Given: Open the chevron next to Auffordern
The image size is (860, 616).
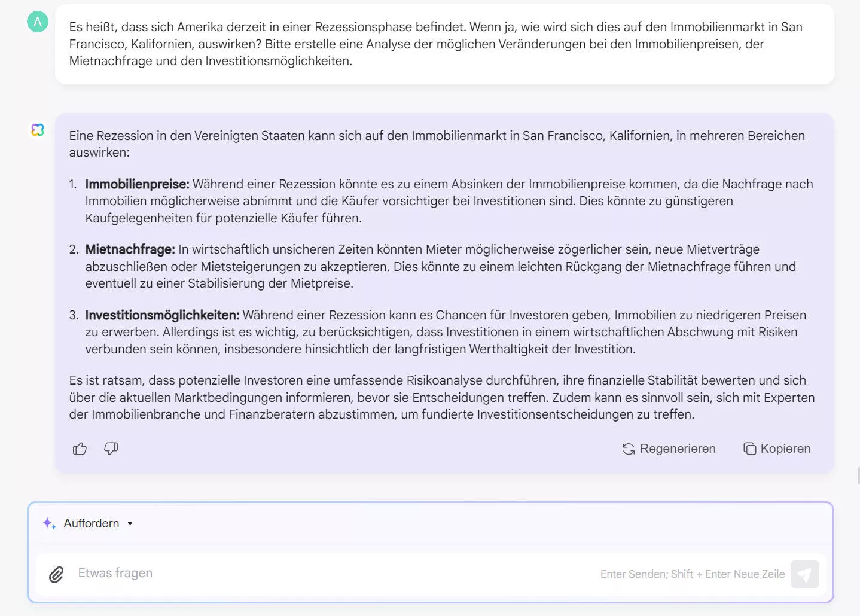Looking at the screenshot, I should 129,523.
